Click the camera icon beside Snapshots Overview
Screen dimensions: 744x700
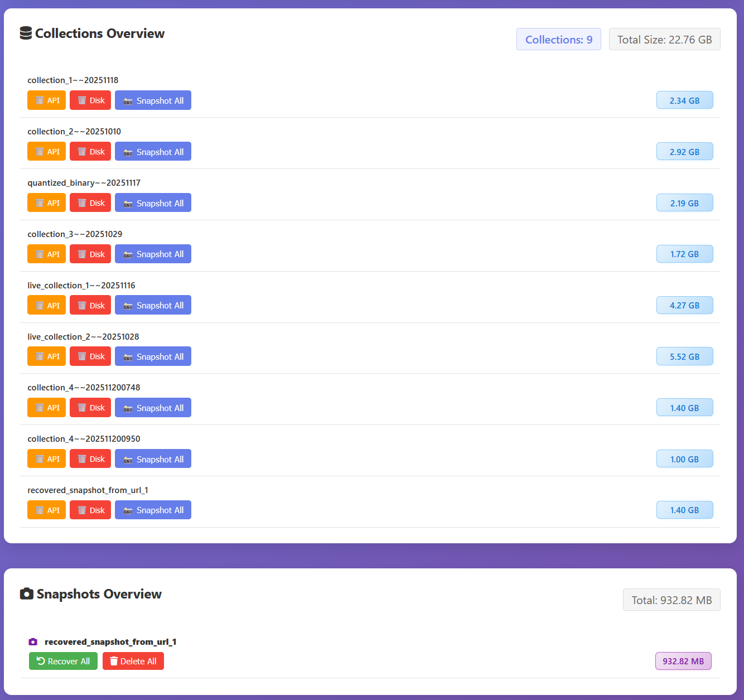(26, 594)
